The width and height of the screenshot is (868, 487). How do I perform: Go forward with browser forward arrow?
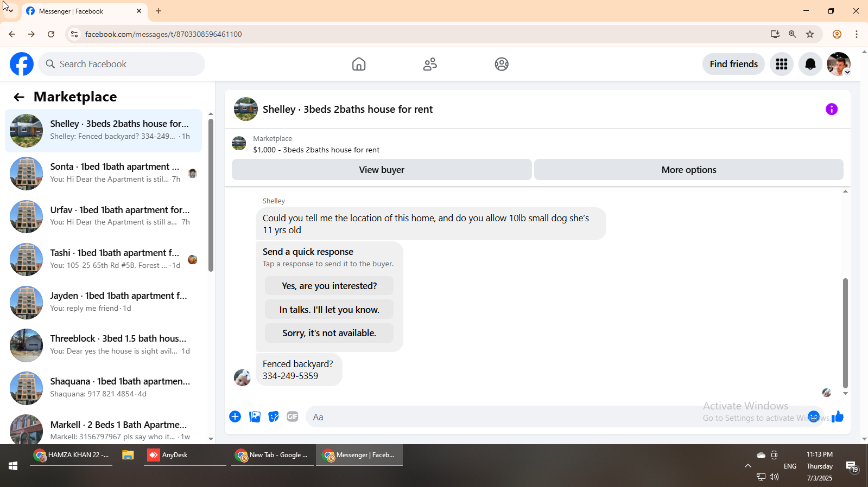pos(31,34)
